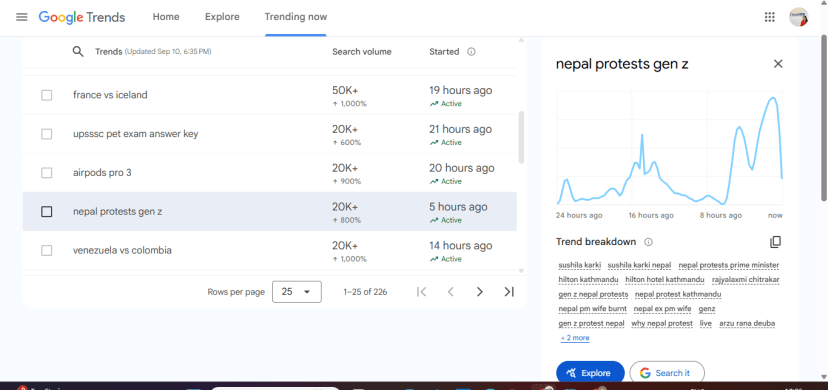Select the france vs iceland checkbox
This screenshot has height=390, width=828.
[46, 96]
